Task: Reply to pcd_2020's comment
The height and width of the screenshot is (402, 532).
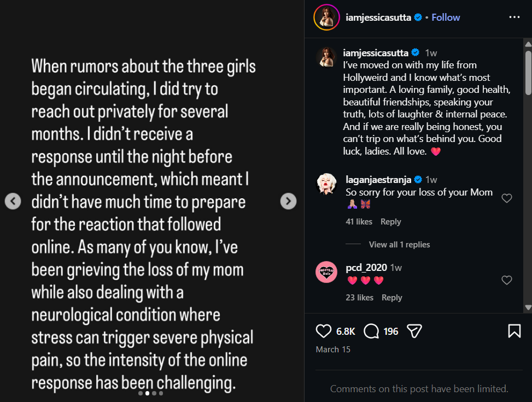Action: click(391, 298)
